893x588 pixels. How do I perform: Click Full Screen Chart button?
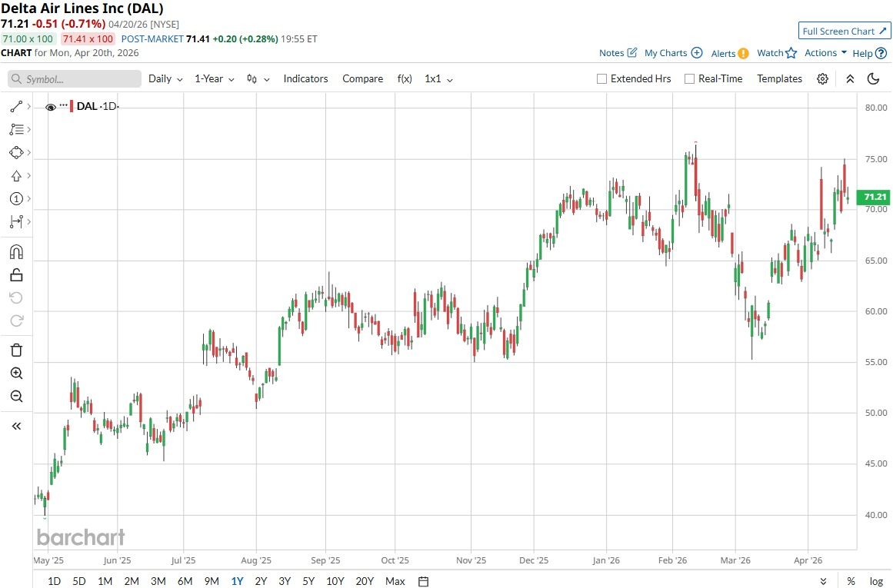[x=844, y=32]
